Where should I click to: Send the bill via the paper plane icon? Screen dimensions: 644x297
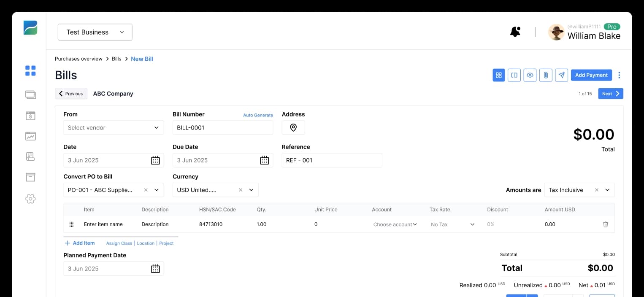561,75
